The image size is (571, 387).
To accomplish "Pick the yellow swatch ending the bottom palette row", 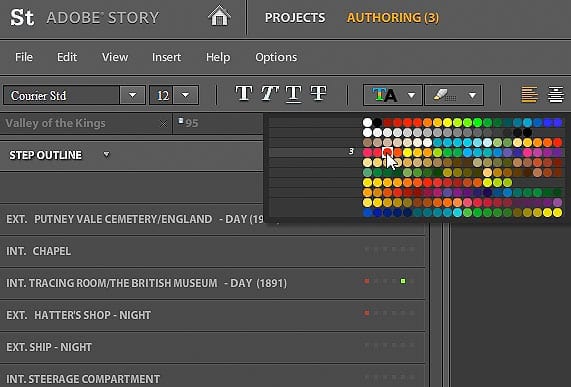I will coord(558,213).
